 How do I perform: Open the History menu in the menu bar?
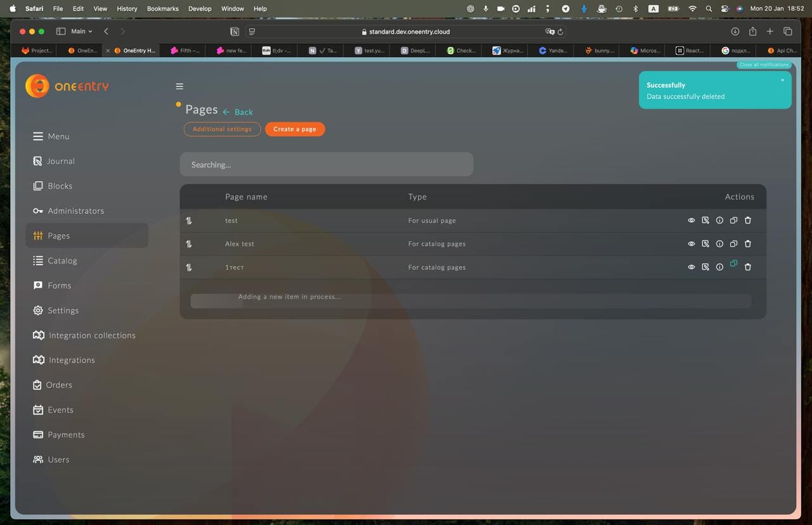tap(126, 8)
